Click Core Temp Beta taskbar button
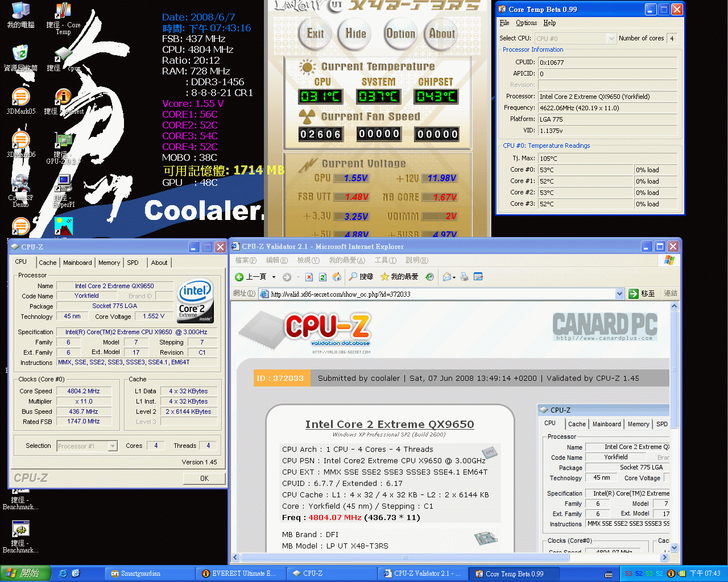728x582 pixels. pyautogui.click(x=514, y=573)
